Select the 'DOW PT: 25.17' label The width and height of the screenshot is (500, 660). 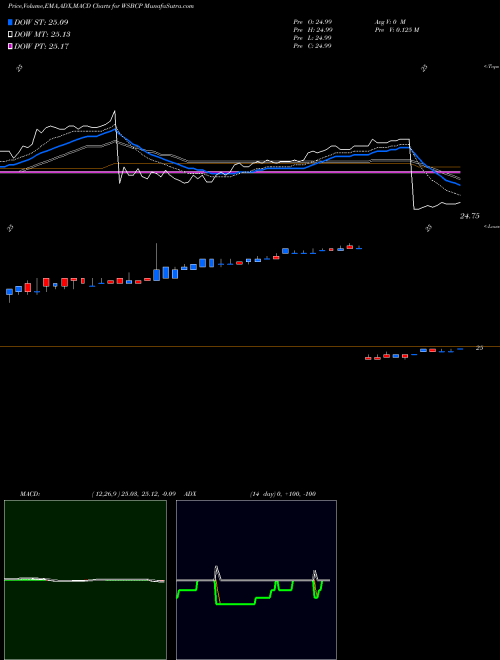pos(41,46)
